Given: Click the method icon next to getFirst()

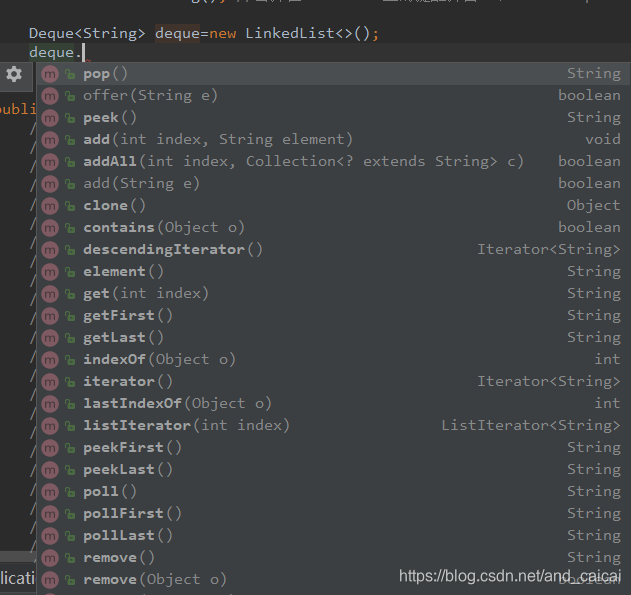Looking at the screenshot, I should (50, 316).
